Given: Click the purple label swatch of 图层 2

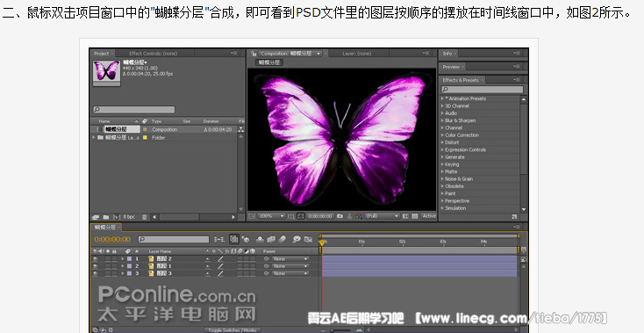Looking at the screenshot, I should (x=129, y=259).
